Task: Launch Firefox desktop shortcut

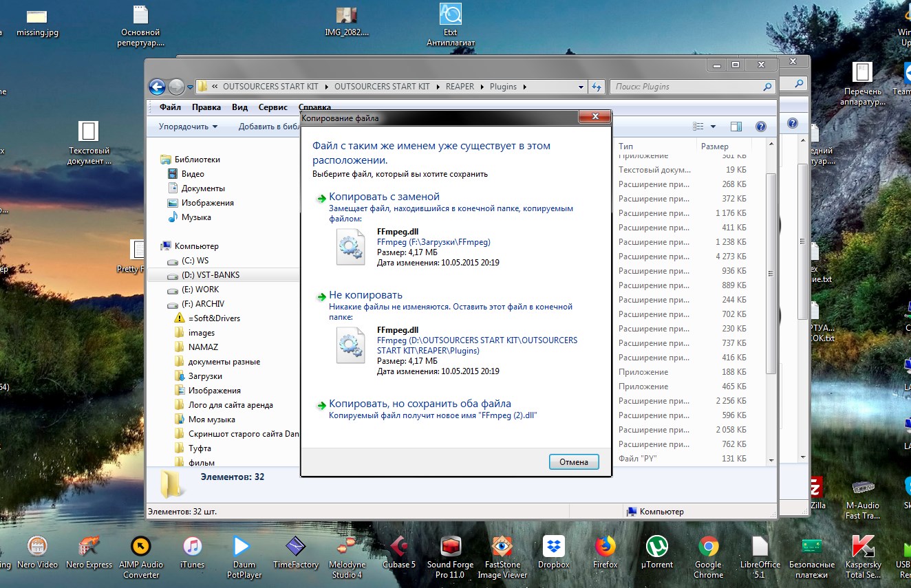Action: tap(605, 554)
